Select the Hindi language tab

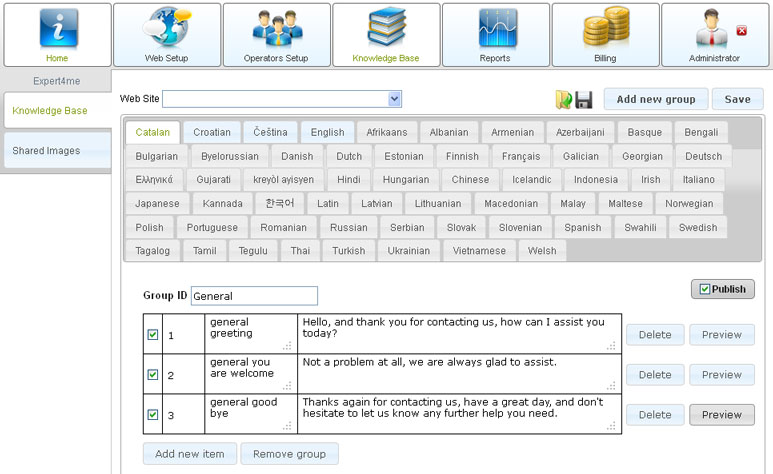click(349, 180)
